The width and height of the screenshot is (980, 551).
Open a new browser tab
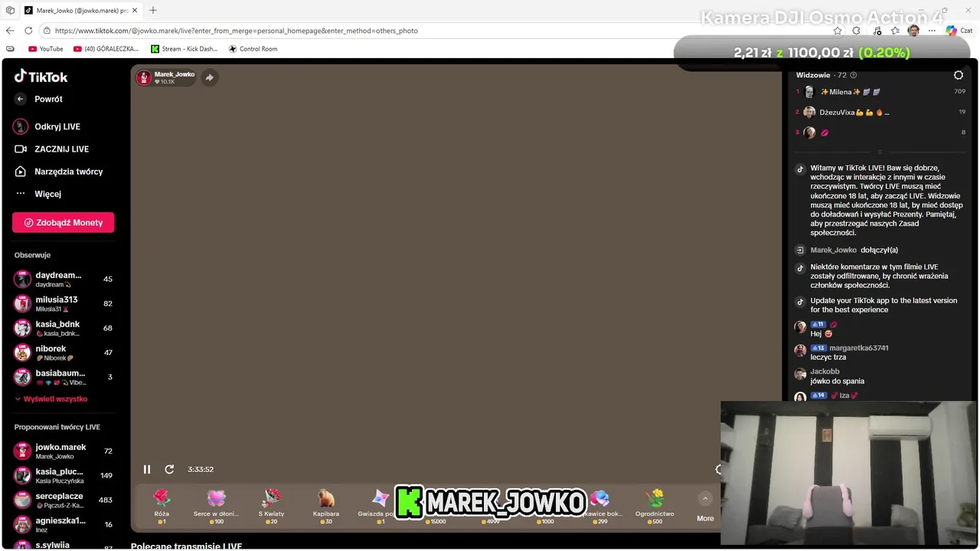[153, 11]
